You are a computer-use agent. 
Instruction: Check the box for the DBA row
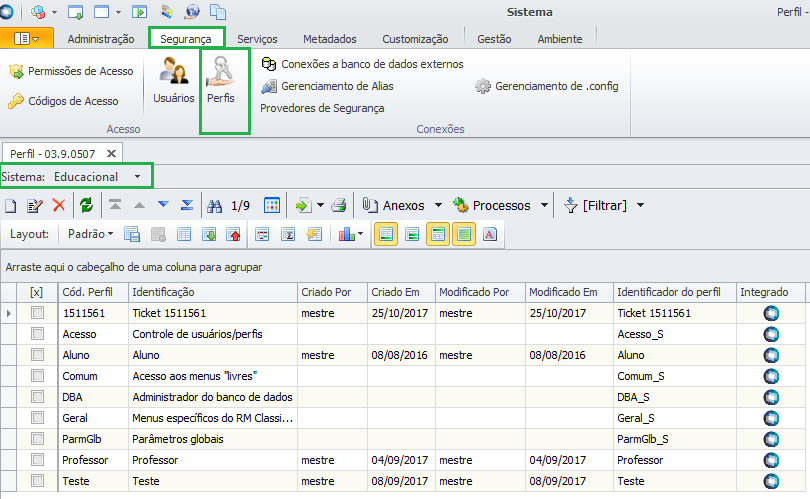point(37,397)
